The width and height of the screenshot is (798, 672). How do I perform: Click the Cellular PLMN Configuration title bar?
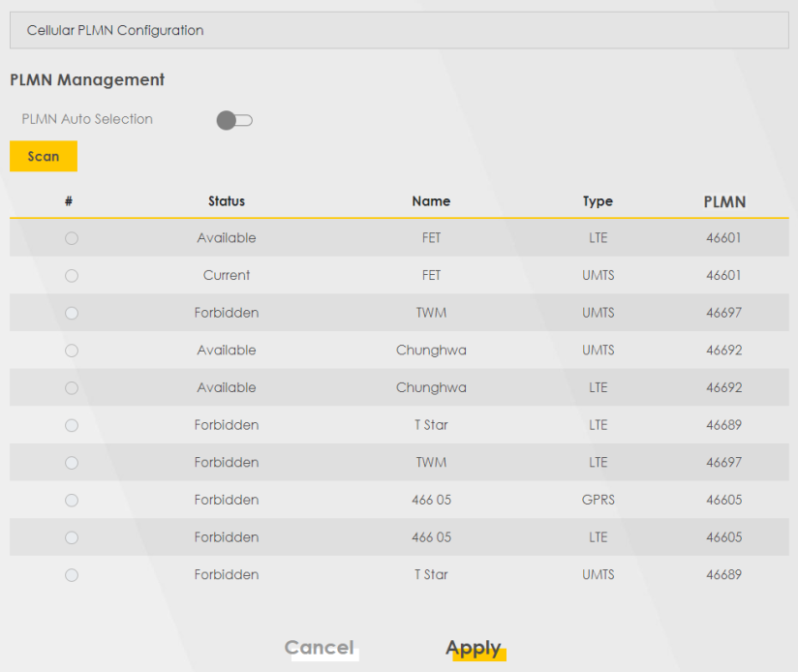click(398, 30)
